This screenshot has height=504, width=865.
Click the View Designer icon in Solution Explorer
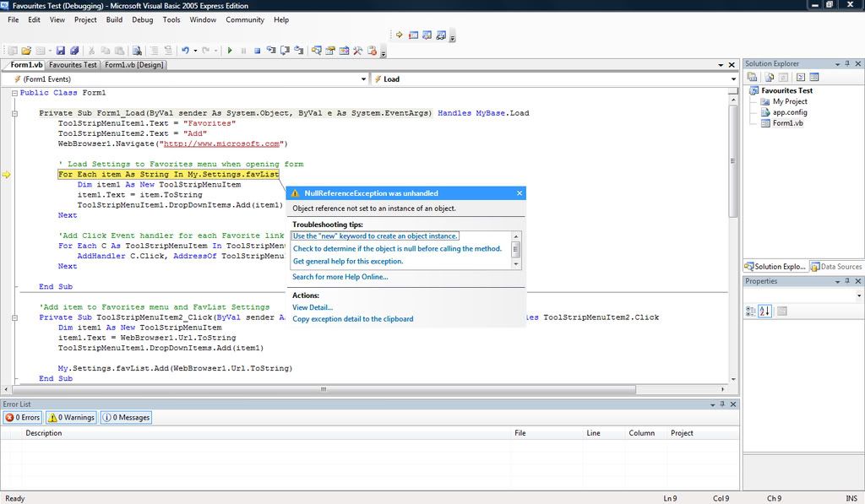click(x=814, y=77)
